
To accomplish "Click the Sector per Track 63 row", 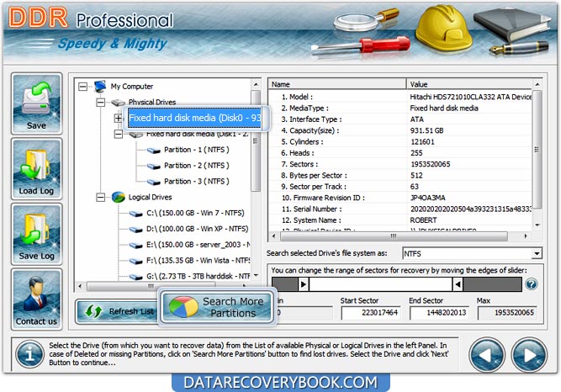I will (x=400, y=187).
